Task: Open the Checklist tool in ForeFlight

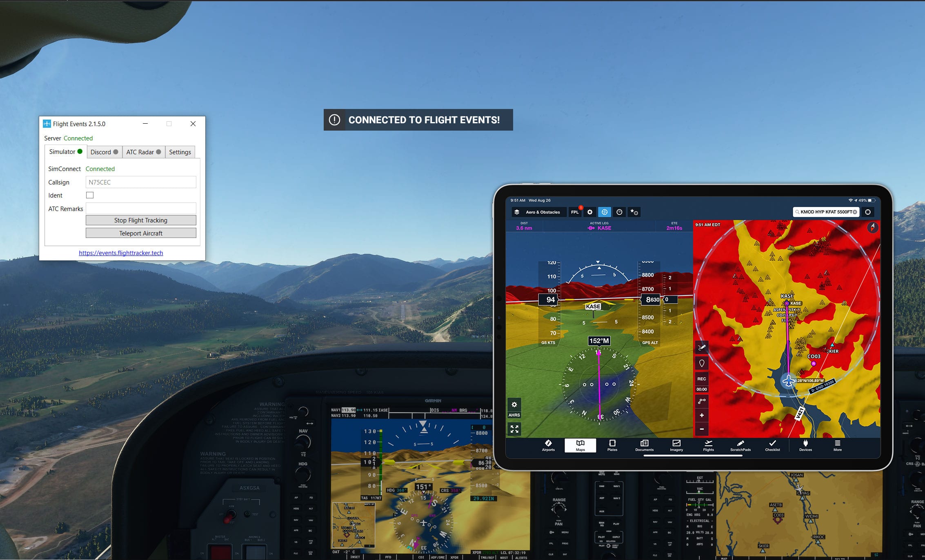Action: click(x=772, y=446)
